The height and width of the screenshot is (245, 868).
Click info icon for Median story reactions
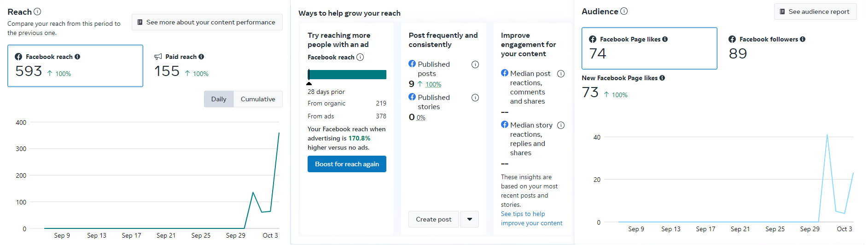(x=561, y=125)
